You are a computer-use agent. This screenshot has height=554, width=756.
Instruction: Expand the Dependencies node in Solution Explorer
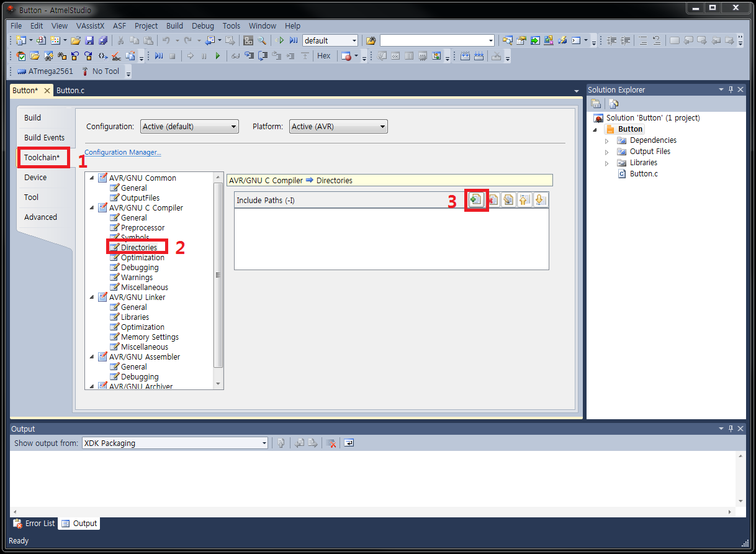607,141
